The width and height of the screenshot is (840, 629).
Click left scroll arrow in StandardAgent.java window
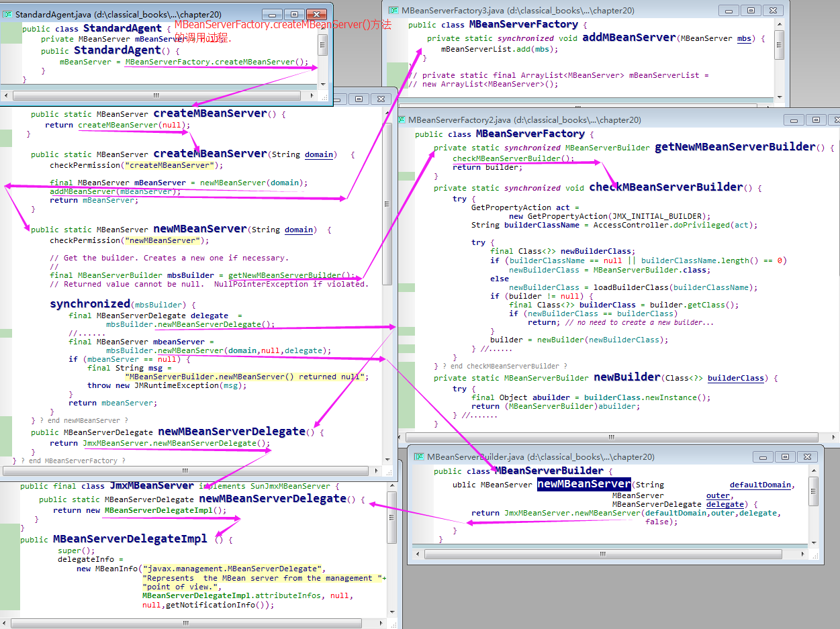point(6,95)
